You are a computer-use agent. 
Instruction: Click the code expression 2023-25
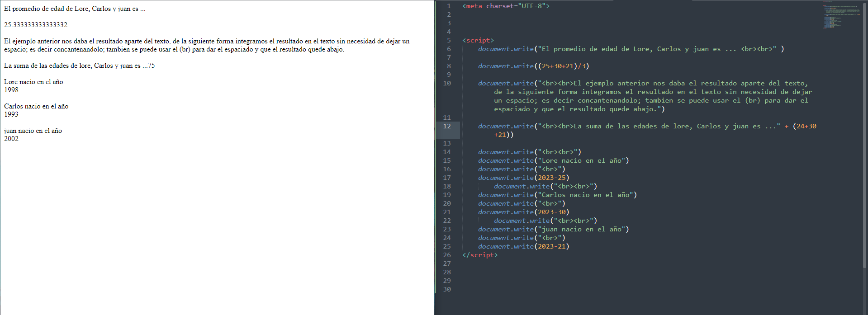[551, 178]
